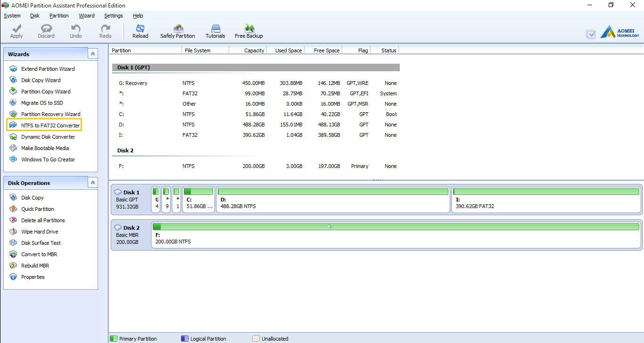Select the Wipe Hard Drive link
The height and width of the screenshot is (343, 644).
40,232
